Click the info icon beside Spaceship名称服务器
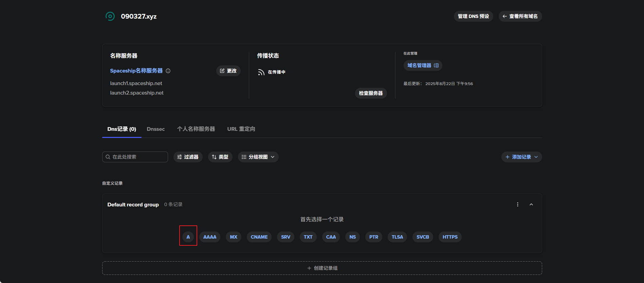Screen dimensions: 644x283 click(168, 71)
